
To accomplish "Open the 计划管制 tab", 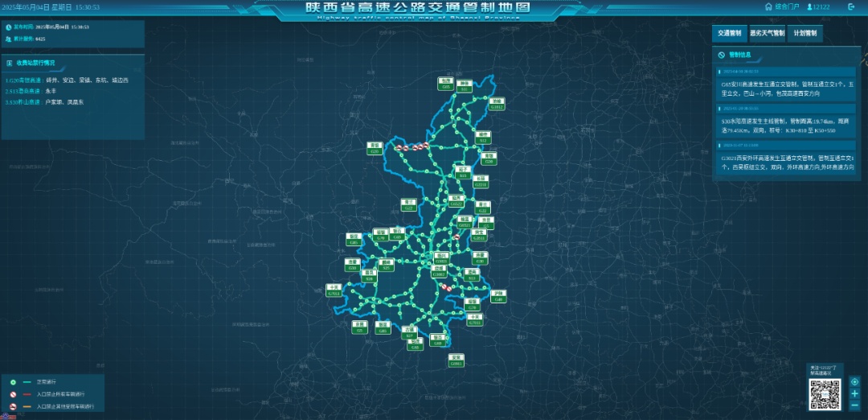I will pyautogui.click(x=805, y=34).
